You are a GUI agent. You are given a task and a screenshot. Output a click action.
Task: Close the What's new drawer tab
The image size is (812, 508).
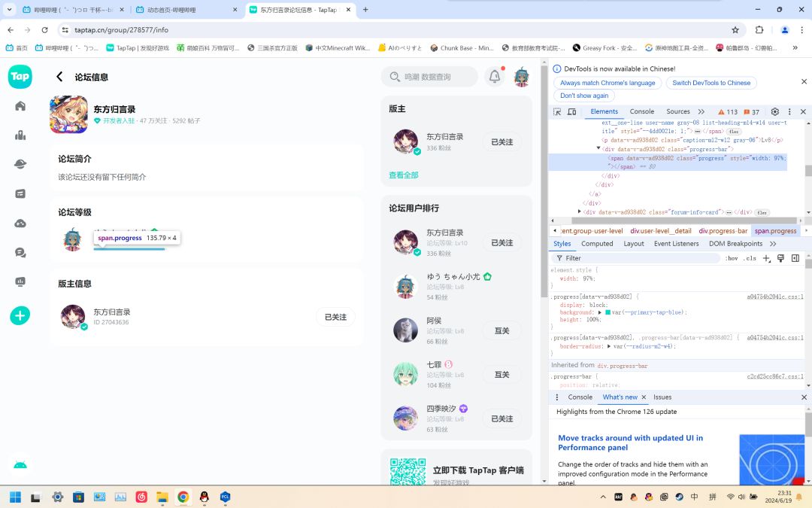click(x=644, y=397)
